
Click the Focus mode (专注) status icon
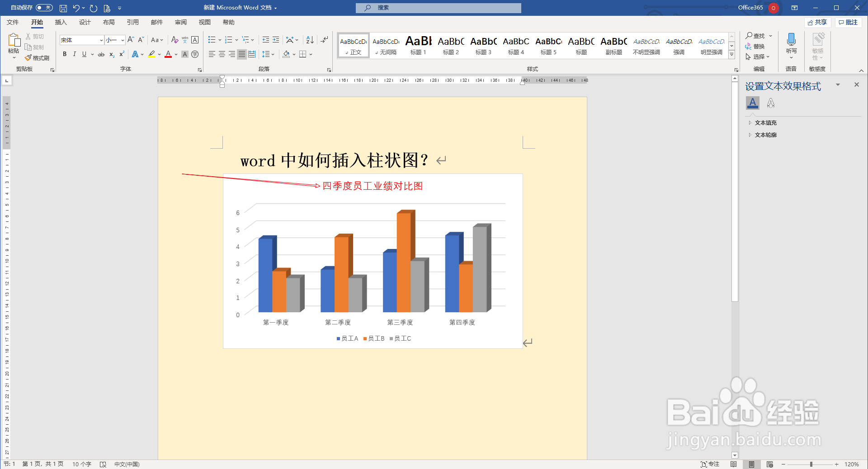point(710,464)
